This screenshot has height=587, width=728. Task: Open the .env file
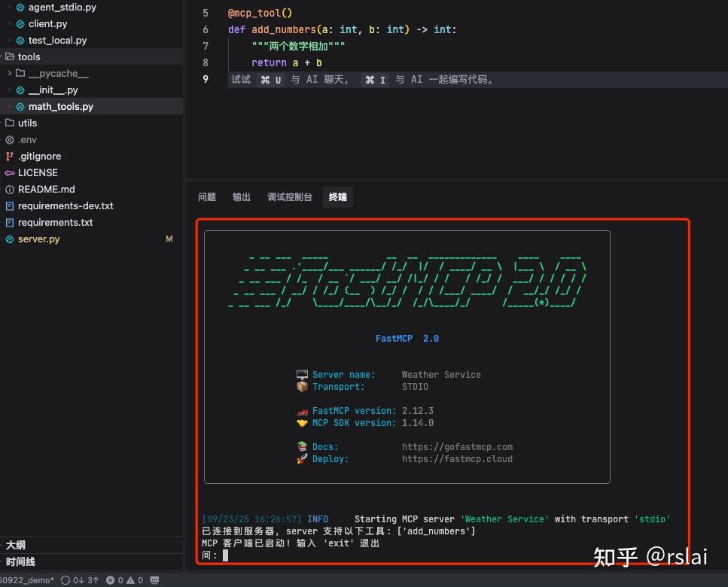27,140
